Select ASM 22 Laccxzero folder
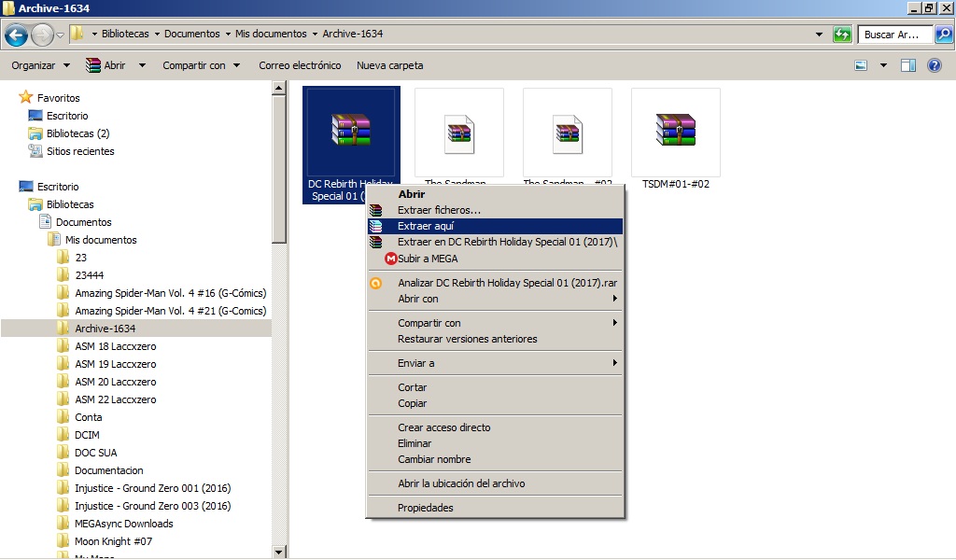 [x=115, y=399]
